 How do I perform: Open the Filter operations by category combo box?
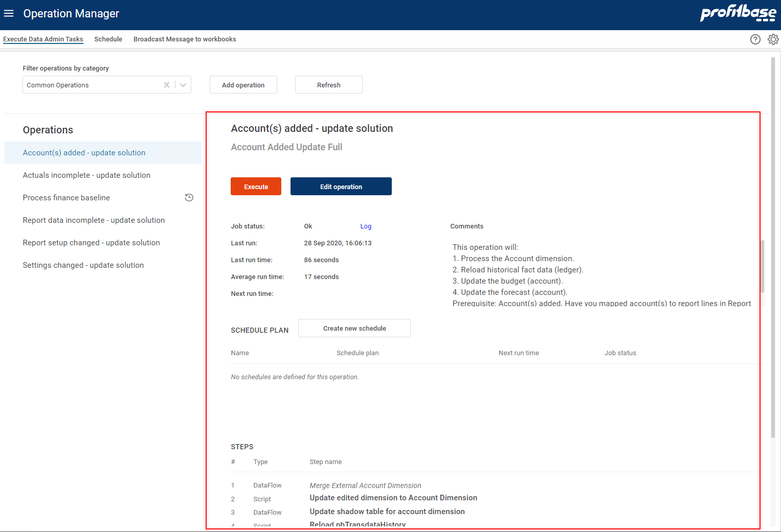point(92,85)
